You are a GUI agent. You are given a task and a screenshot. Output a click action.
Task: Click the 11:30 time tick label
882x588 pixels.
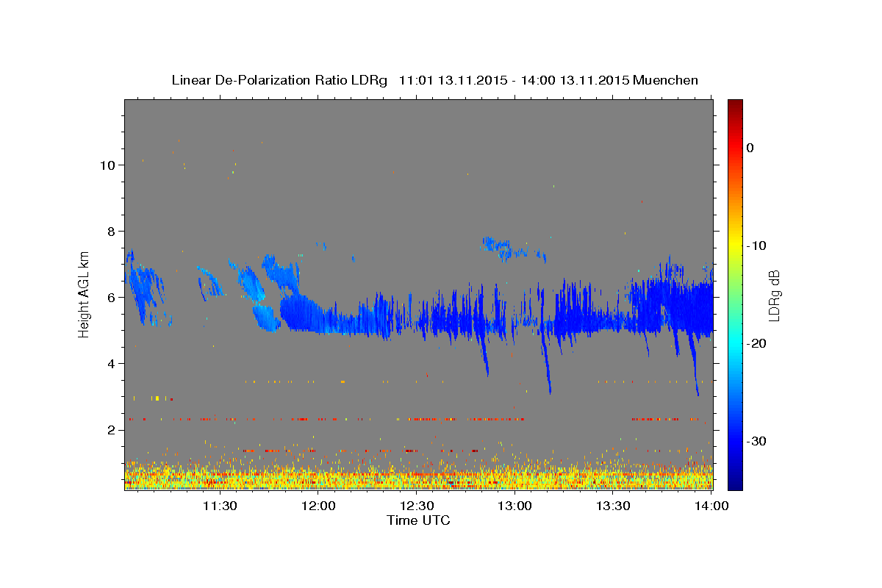pyautogui.click(x=219, y=506)
